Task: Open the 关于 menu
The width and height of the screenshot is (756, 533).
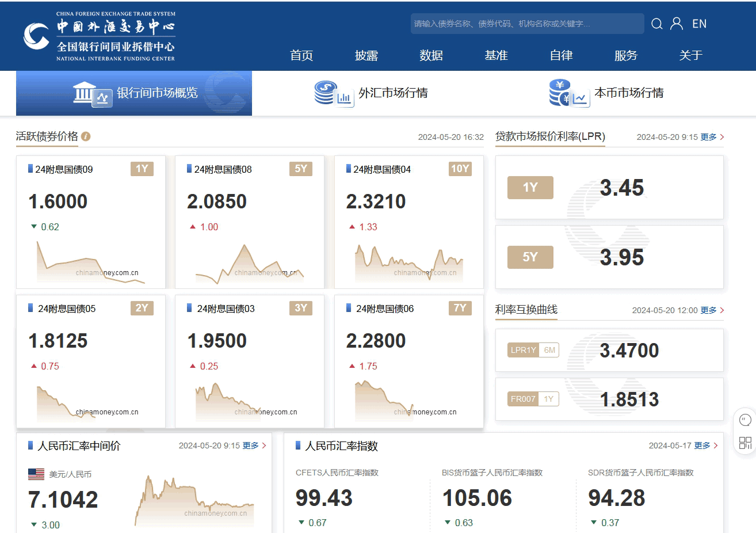Action: click(690, 55)
